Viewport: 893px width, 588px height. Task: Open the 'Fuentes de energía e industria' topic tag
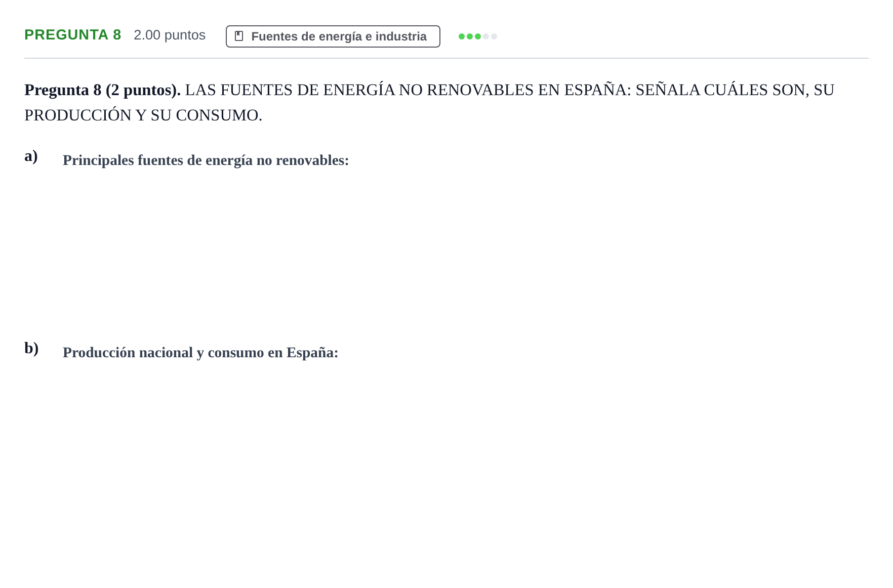[333, 36]
